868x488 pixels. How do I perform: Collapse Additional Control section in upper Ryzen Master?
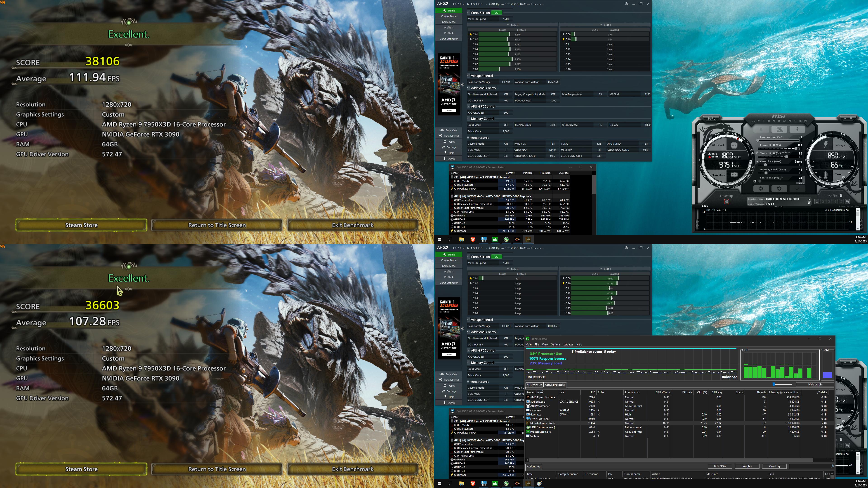click(468, 88)
